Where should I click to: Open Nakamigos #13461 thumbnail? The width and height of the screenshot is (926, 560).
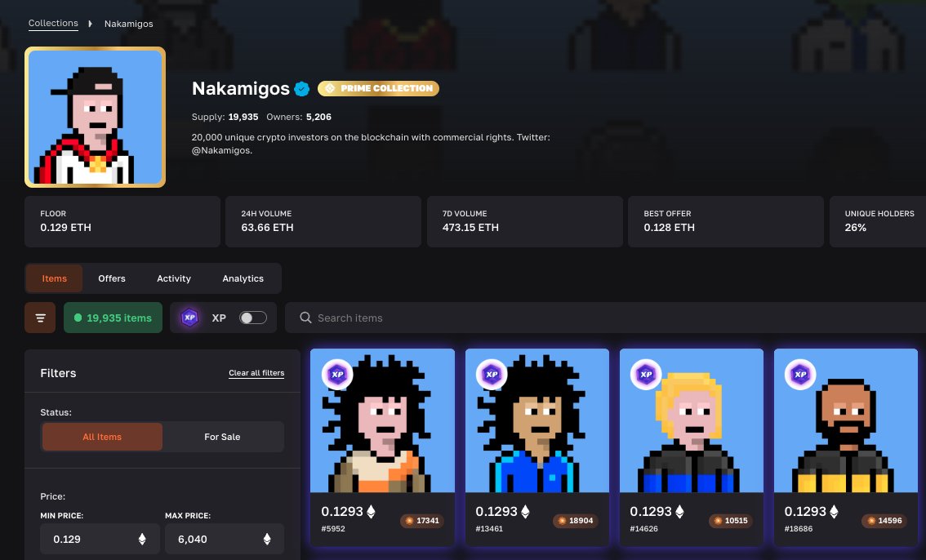536,420
